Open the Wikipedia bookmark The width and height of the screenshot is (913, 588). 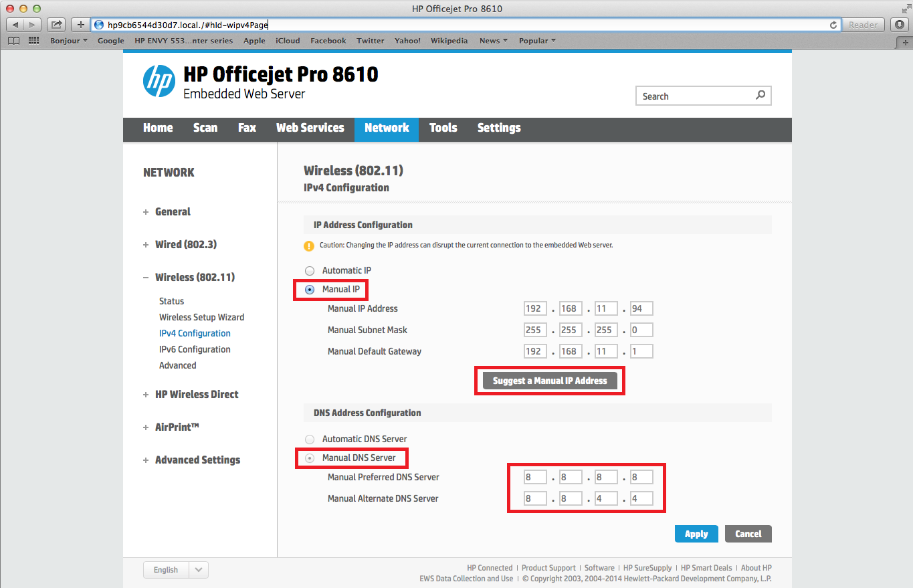point(449,41)
